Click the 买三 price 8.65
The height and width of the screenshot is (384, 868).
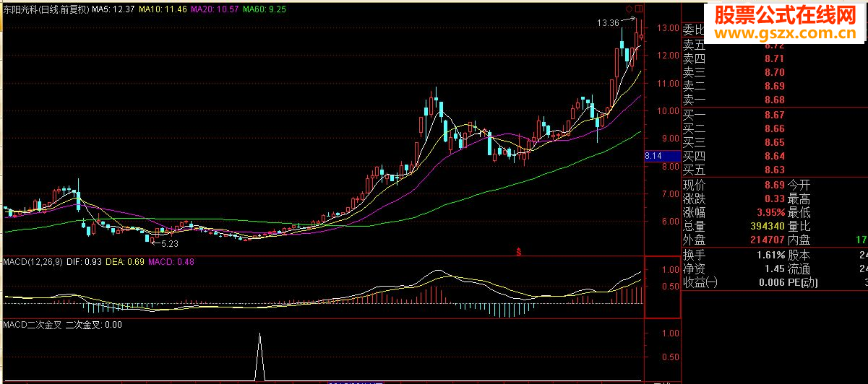774,142
